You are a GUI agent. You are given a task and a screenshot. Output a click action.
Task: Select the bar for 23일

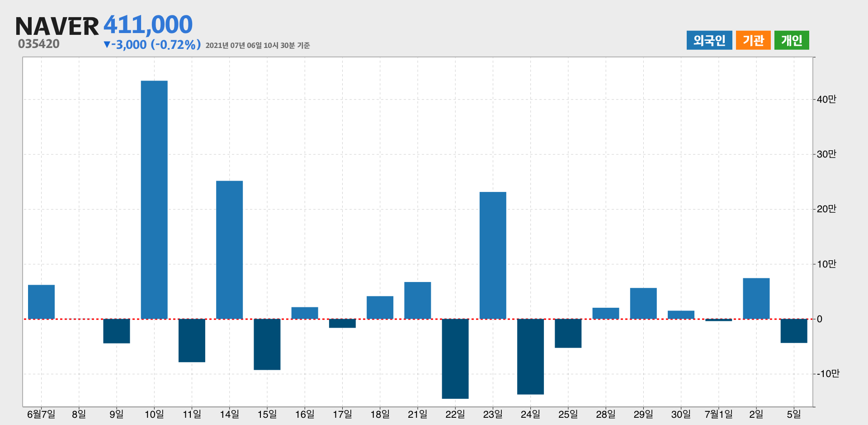click(493, 255)
